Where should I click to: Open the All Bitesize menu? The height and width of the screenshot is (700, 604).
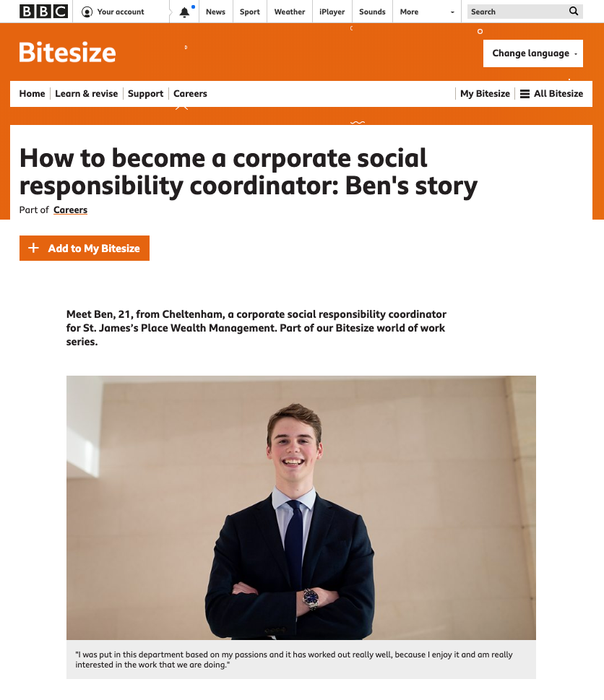click(552, 94)
